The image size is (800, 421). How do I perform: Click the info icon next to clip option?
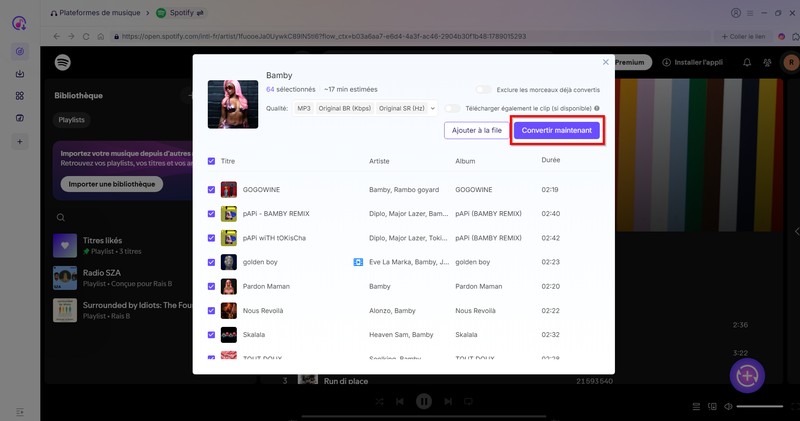[x=596, y=108]
